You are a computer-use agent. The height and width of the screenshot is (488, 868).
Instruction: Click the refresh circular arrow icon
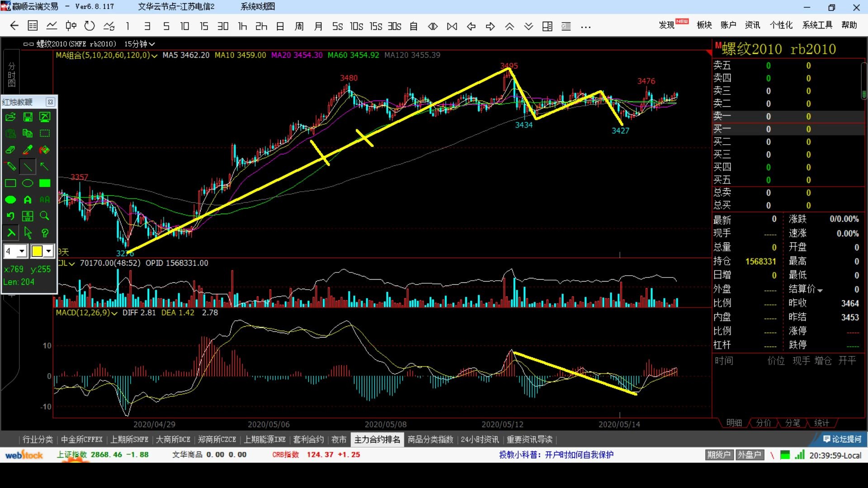90,26
